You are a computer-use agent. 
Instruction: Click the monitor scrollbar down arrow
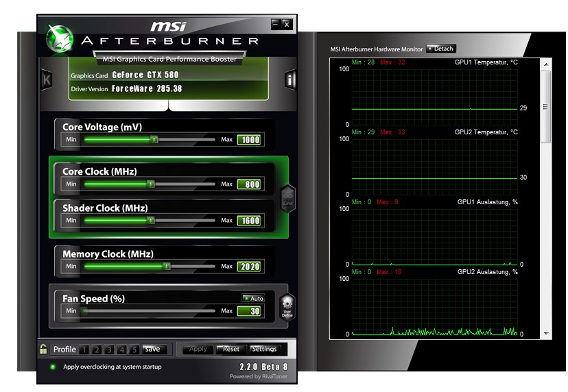click(546, 333)
